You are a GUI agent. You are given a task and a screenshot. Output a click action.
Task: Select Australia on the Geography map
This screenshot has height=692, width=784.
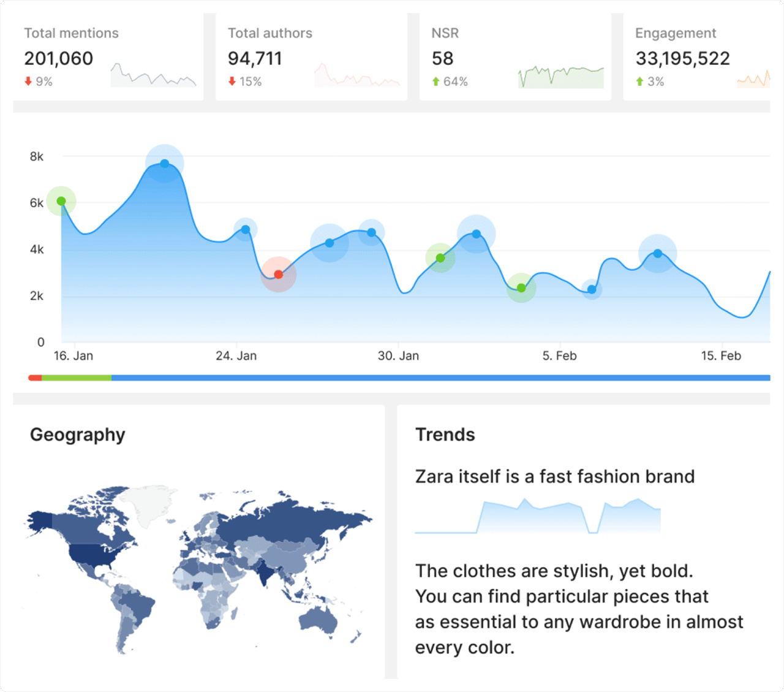tap(318, 619)
